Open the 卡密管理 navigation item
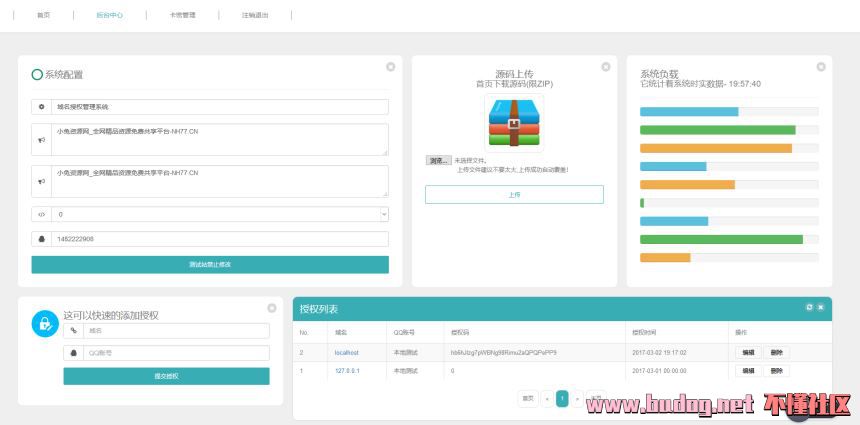This screenshot has height=425, width=860. 182,15
